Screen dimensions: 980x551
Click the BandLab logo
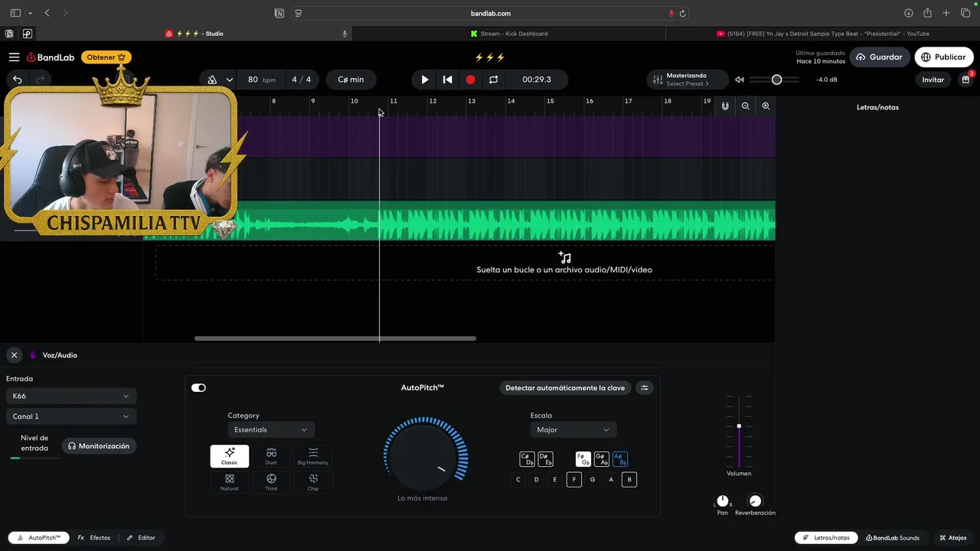[x=51, y=57]
